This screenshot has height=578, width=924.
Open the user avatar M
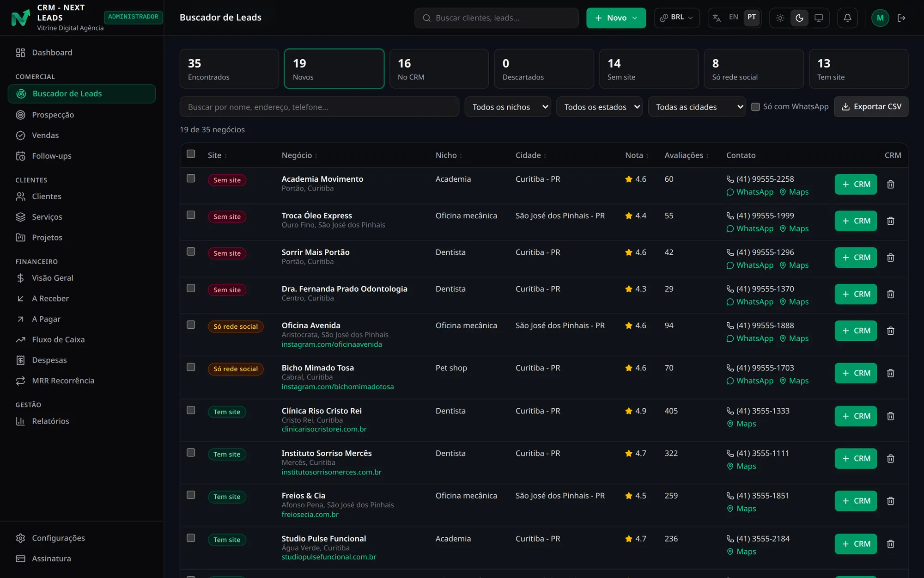coord(880,18)
